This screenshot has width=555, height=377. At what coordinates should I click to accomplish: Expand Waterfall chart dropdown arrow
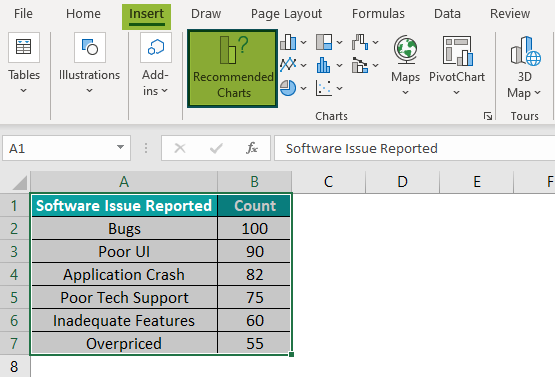tap(376, 42)
